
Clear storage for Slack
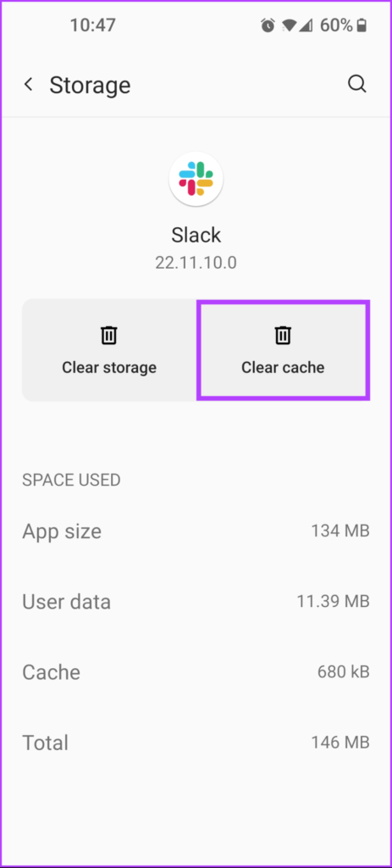[x=109, y=350]
